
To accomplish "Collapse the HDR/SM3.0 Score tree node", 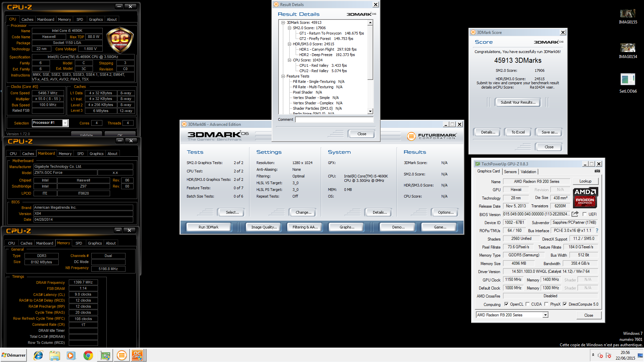I will [x=289, y=44].
